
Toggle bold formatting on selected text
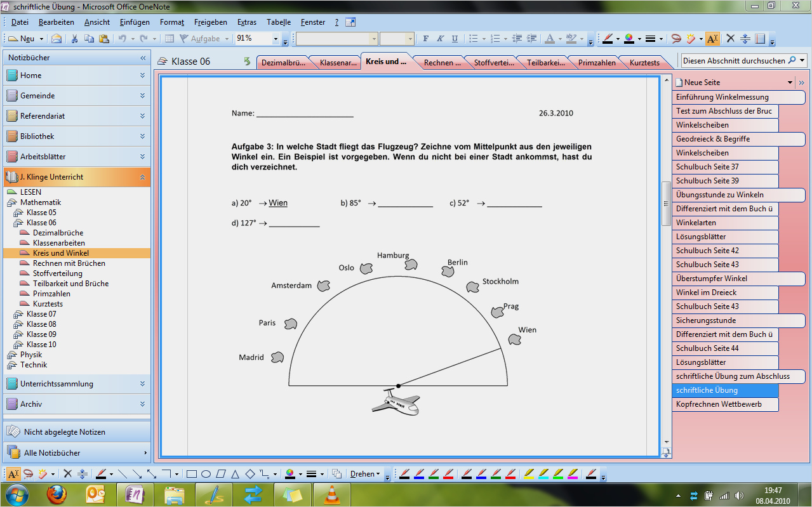coord(426,39)
